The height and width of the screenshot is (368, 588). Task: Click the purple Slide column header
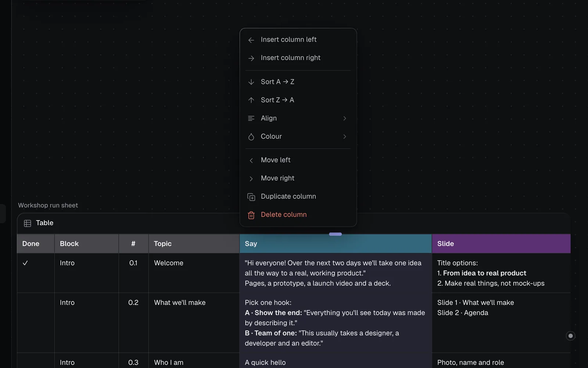501,244
